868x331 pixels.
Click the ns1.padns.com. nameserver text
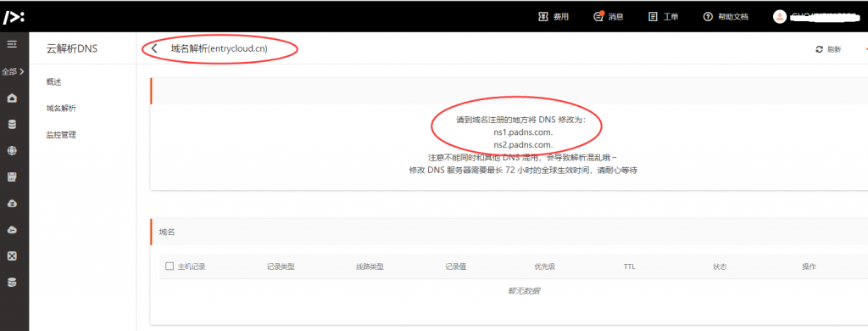click(524, 132)
